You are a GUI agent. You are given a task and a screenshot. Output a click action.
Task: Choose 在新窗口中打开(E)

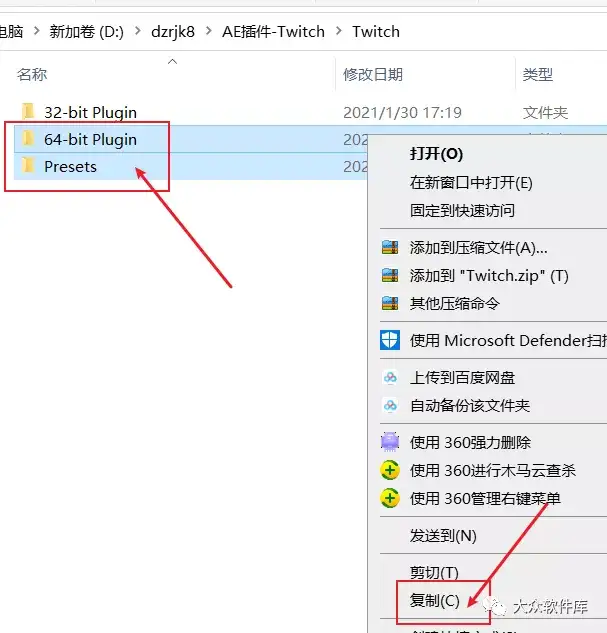pyautogui.click(x=471, y=182)
